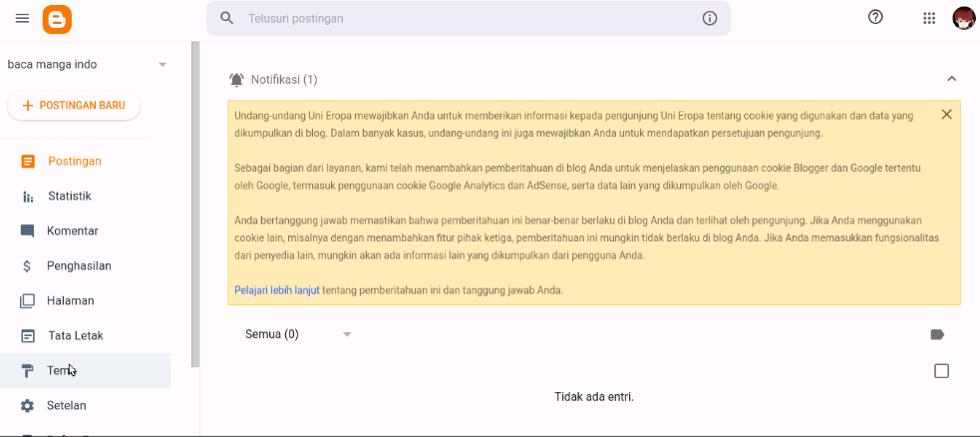980x437 pixels.
Task: Click the Komentar speech bubble icon
Action: 28,231
